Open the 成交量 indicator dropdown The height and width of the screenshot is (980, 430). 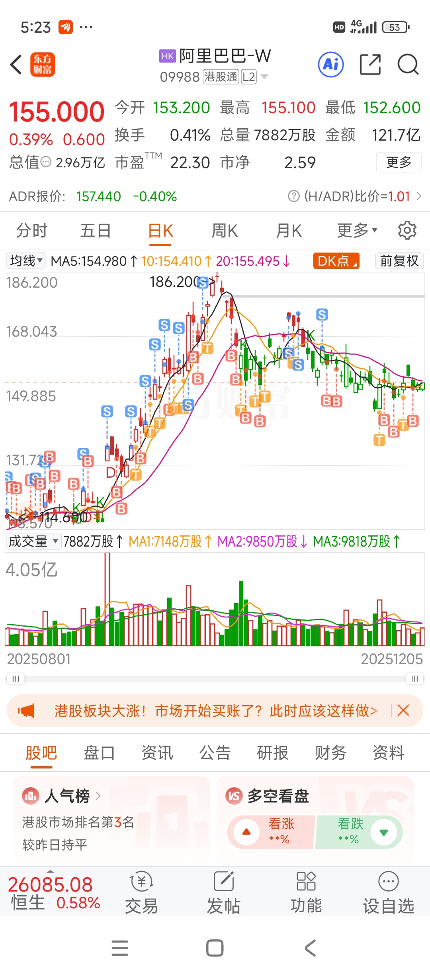[x=33, y=541]
